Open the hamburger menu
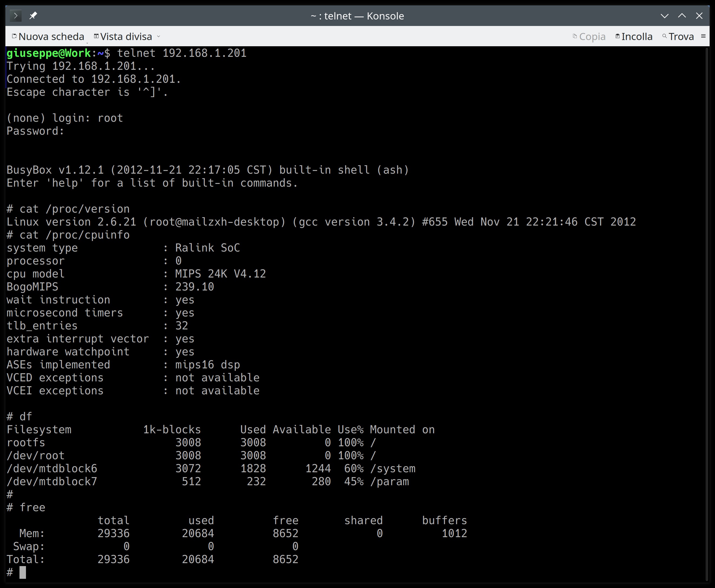The width and height of the screenshot is (715, 588). (703, 36)
